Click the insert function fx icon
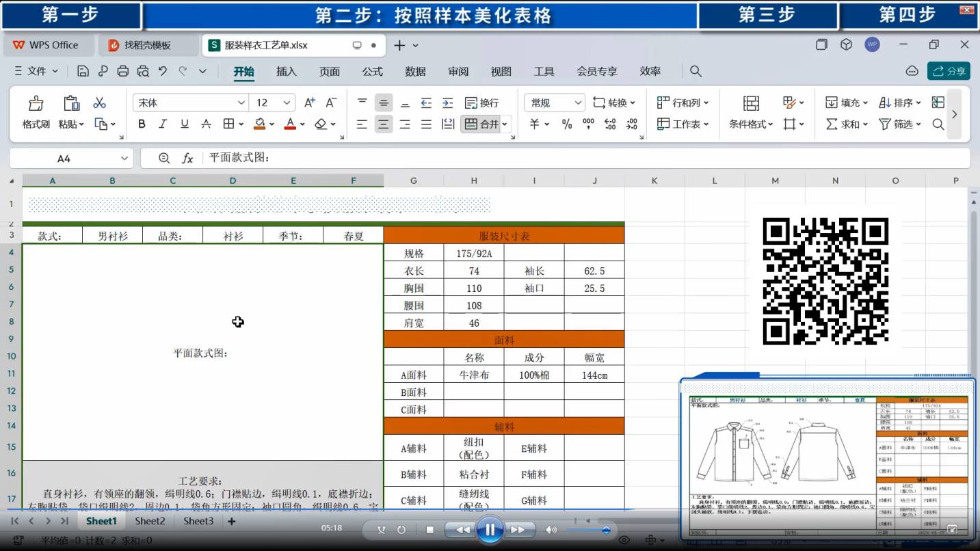This screenshot has width=980, height=551. tap(187, 158)
